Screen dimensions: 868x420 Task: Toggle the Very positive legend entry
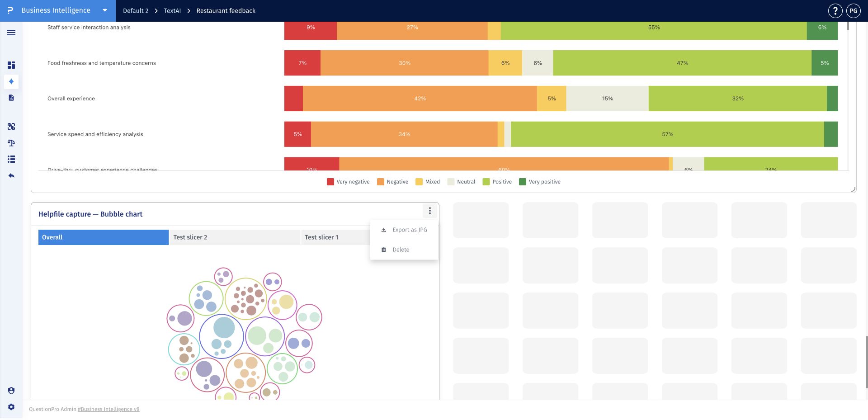[x=540, y=182]
